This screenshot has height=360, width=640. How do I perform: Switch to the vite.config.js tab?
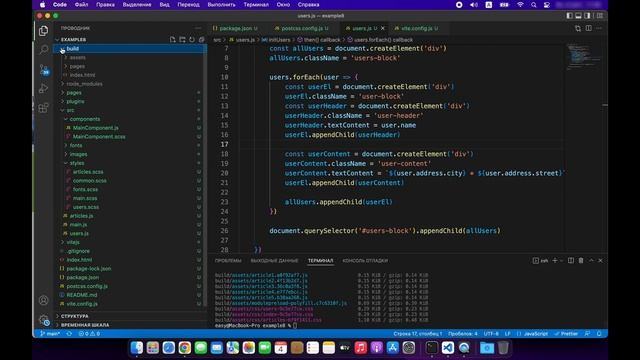[416, 28]
